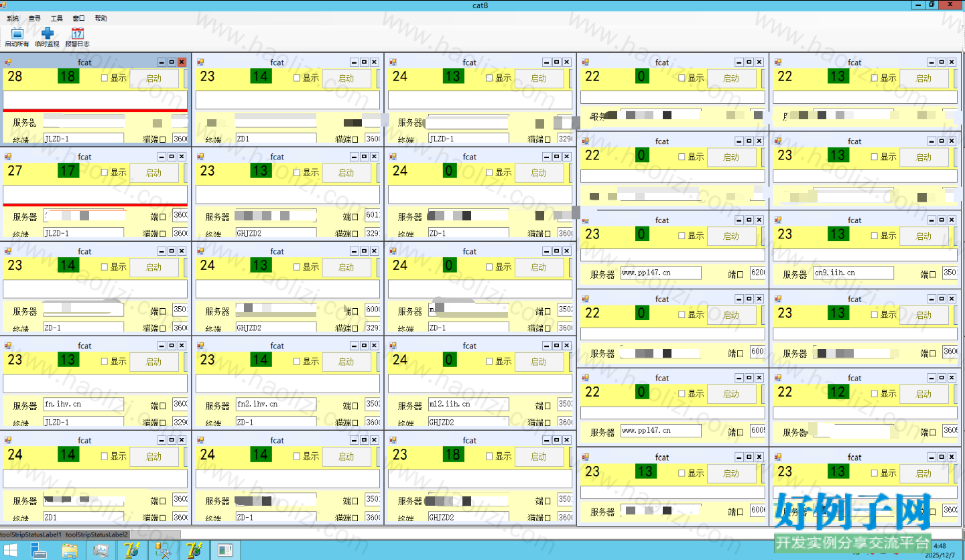Open the 帮助 menu
The image size is (965, 560).
(x=101, y=18)
